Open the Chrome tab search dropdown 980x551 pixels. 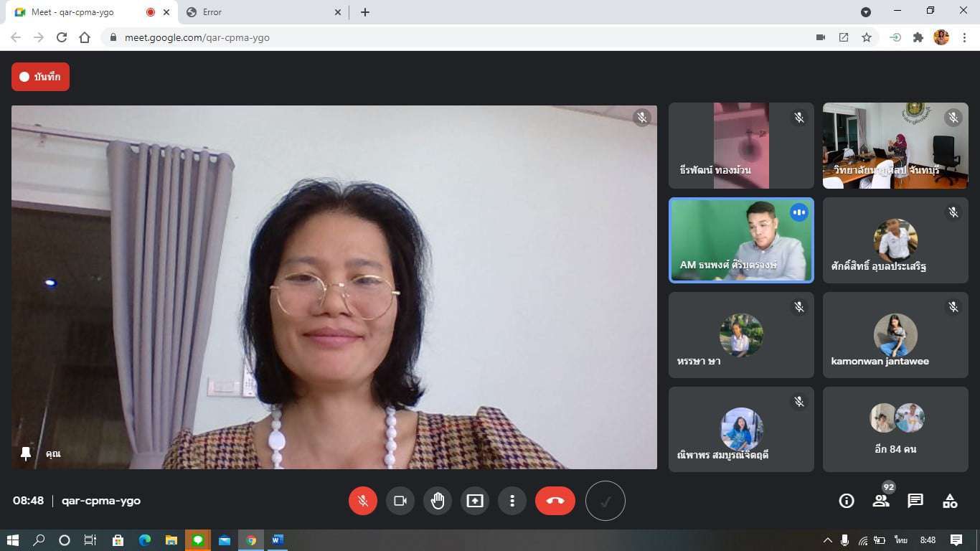point(866,12)
